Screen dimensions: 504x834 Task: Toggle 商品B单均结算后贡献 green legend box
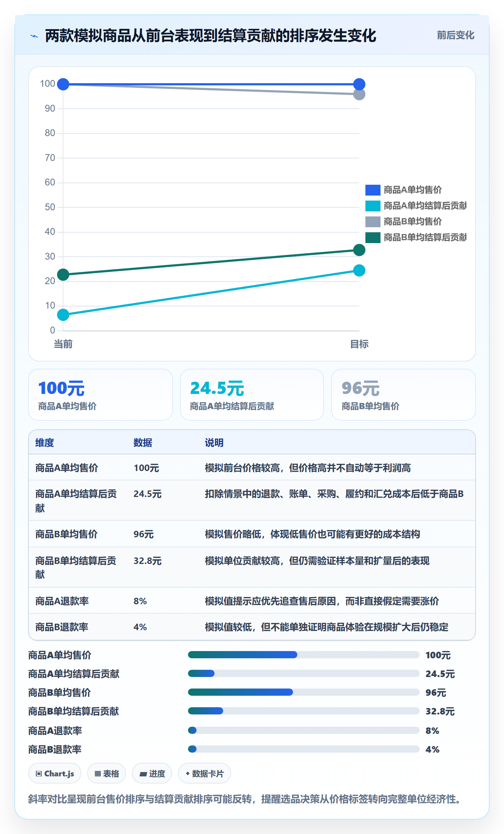click(x=373, y=237)
